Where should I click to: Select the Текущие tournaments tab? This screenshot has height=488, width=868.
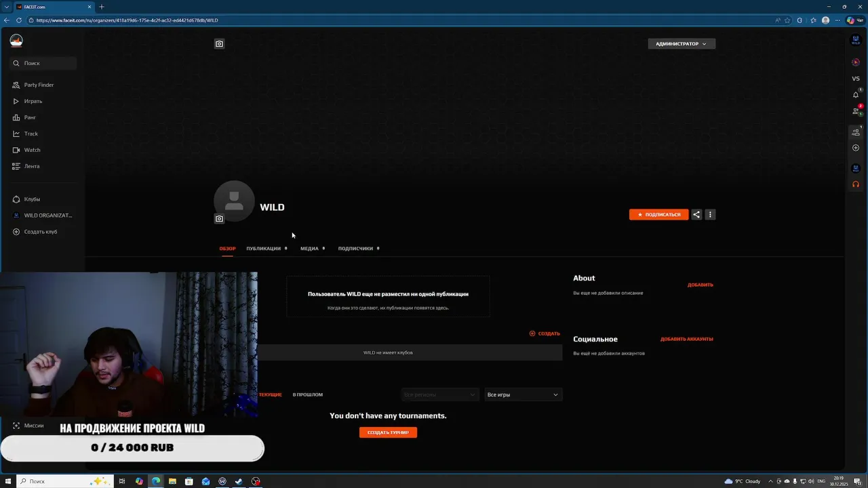[270, 394]
